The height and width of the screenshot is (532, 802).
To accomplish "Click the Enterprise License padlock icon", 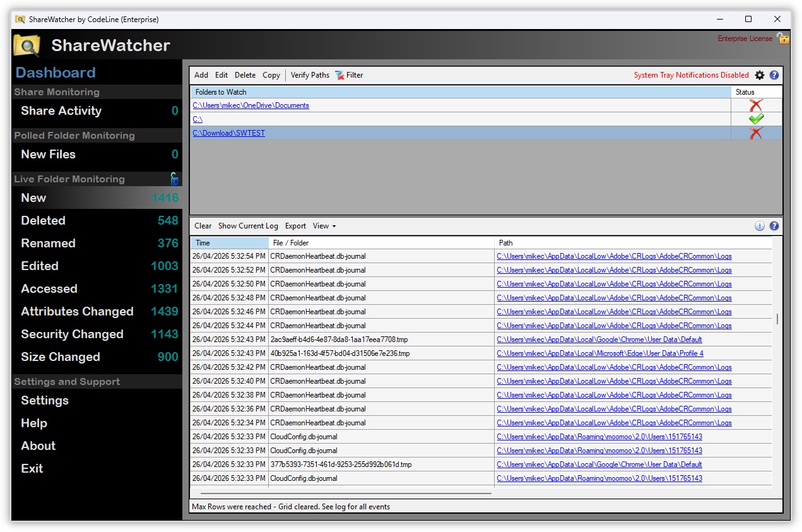I will 783,38.
